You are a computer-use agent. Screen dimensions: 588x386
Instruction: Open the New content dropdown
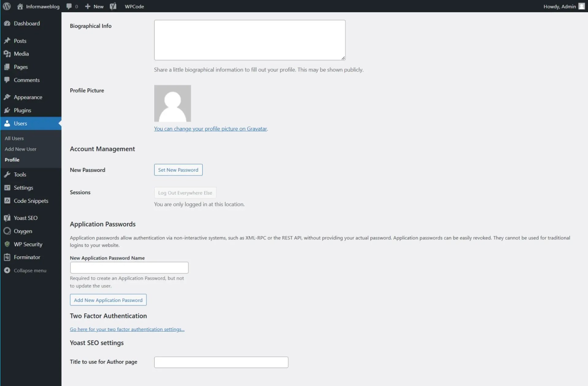click(94, 6)
